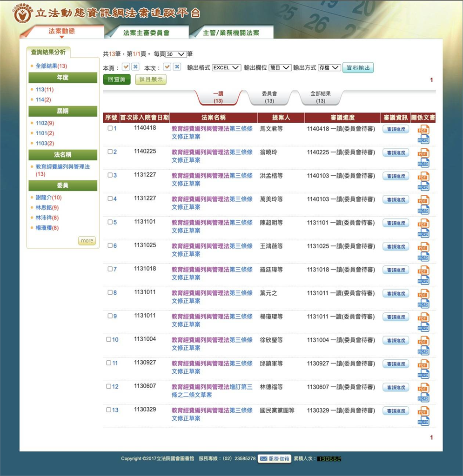Screen dimensions: 463x476
Task: Filter by member 林思銘(9)
Action: pyautogui.click(x=47, y=208)
